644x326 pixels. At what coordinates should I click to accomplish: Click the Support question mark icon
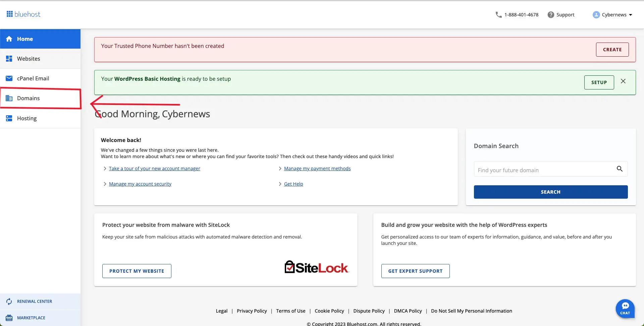[x=551, y=15]
